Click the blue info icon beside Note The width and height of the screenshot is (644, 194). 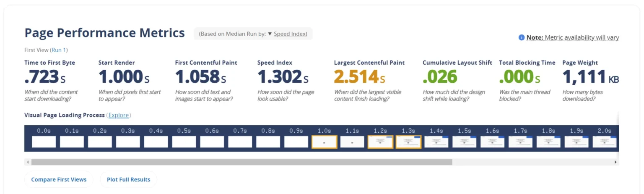[x=522, y=37]
